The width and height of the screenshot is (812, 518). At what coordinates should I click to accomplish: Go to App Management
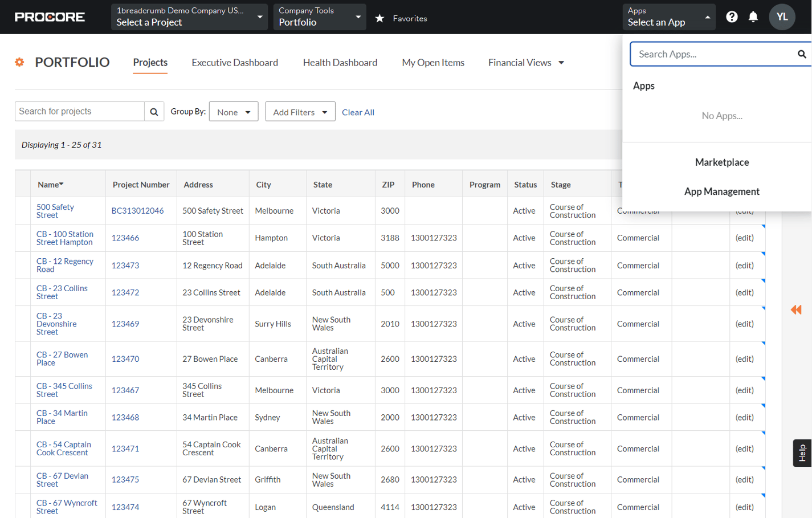721,191
